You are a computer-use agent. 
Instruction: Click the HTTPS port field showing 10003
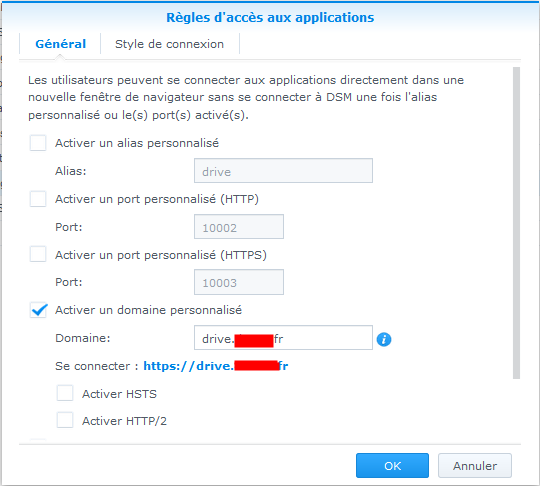pos(239,282)
